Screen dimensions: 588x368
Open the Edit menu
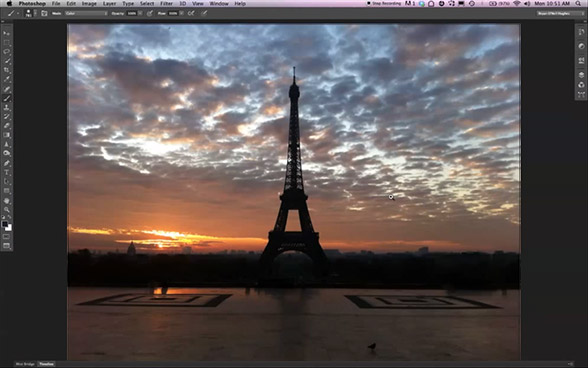[71, 3]
